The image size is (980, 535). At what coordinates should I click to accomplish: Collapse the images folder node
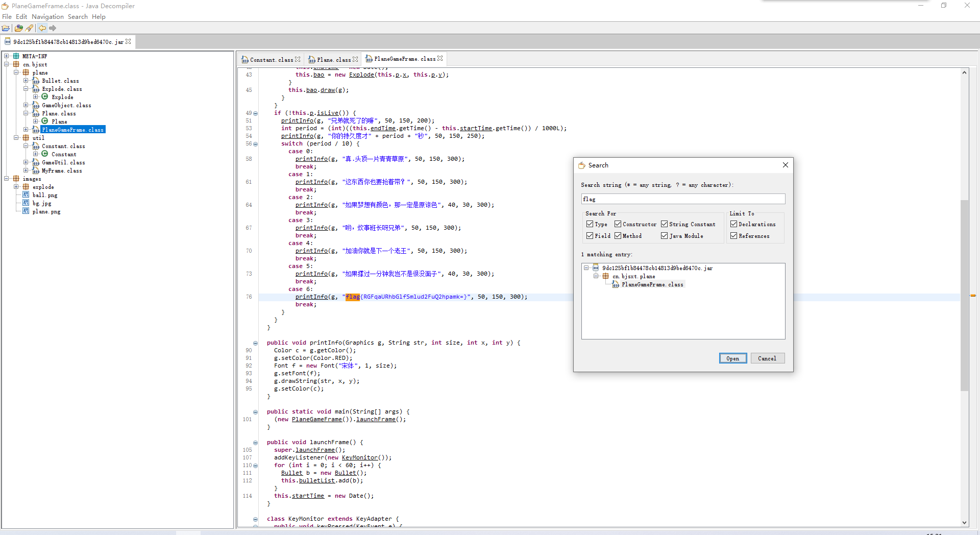(x=7, y=179)
